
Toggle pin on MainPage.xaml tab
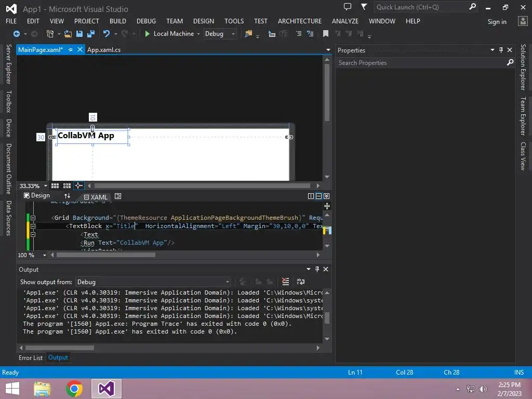(70, 49)
